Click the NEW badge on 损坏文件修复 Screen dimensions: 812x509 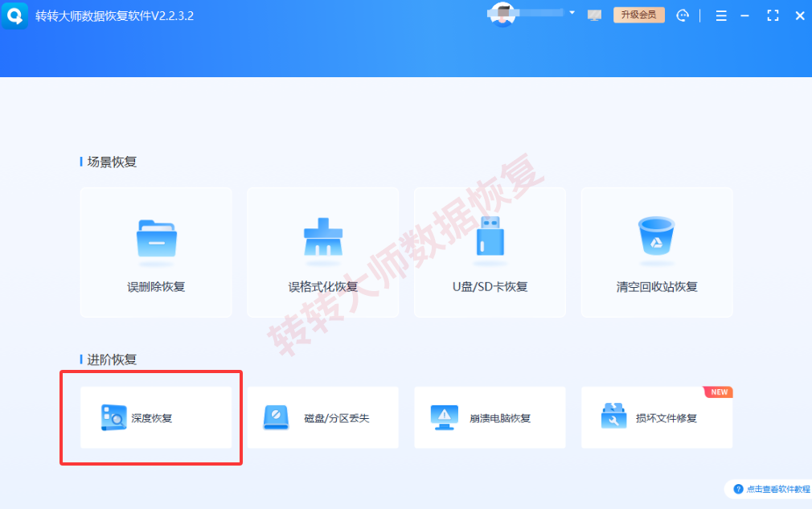click(719, 392)
